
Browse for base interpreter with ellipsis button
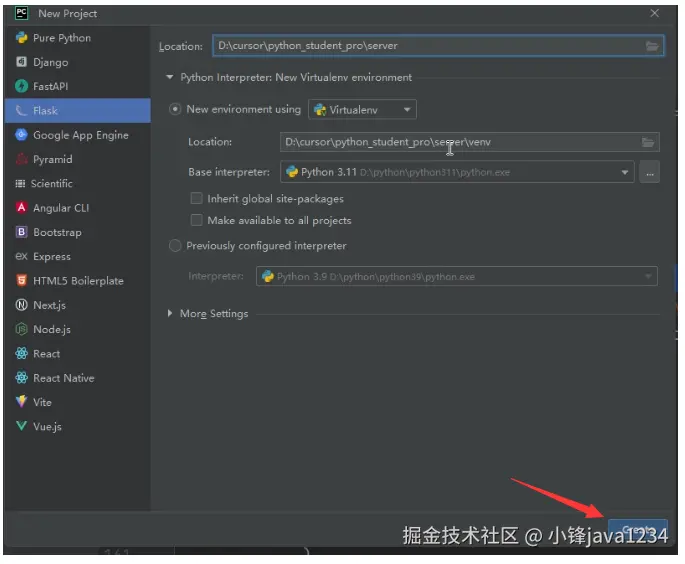(649, 172)
